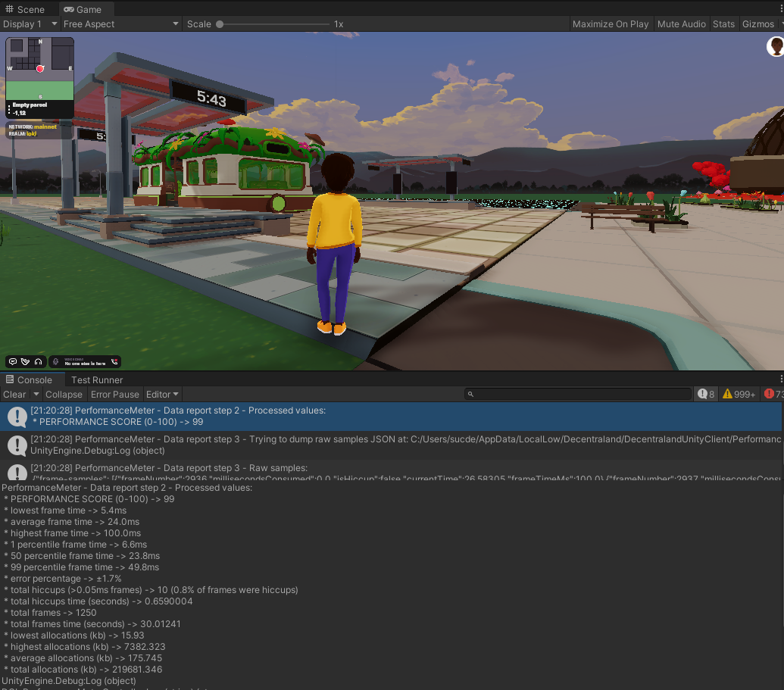Click 'lowest allocations (kb) -> 15.93' line
This screenshot has height=690, width=784.
pyautogui.click(x=73, y=635)
